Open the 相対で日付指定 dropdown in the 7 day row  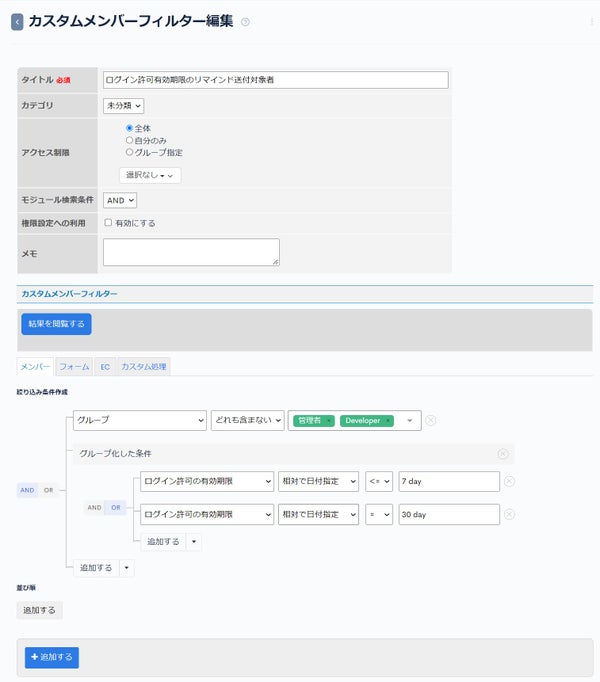318,481
